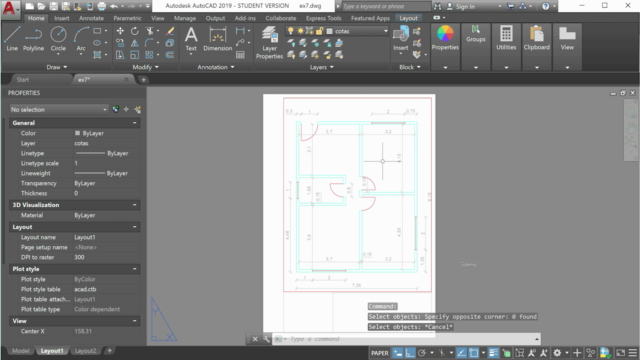Toggle polar tracking in status bar
Viewport: 640px width, 360px height.
click(422, 353)
